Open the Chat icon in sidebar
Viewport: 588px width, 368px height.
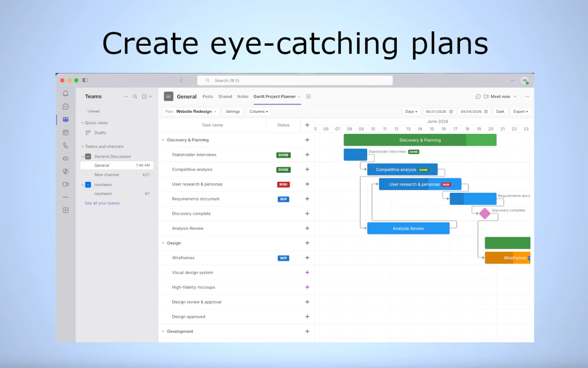65,107
